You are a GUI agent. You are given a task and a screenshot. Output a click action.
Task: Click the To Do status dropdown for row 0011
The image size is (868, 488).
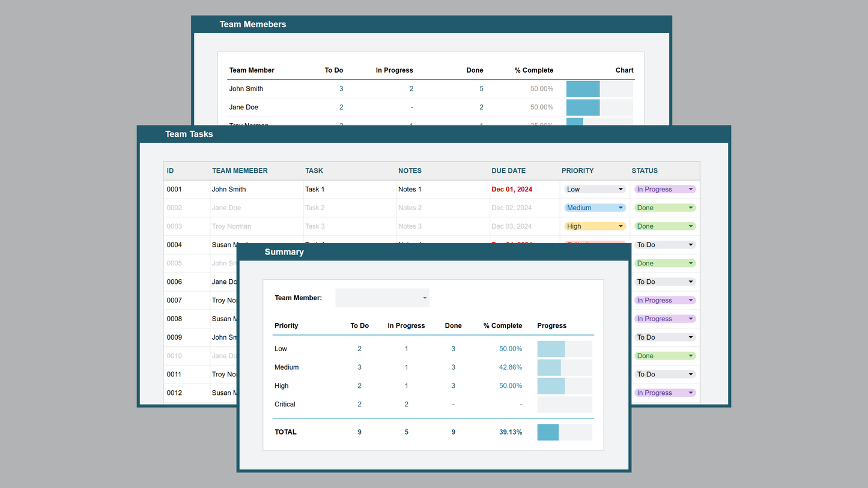point(664,374)
